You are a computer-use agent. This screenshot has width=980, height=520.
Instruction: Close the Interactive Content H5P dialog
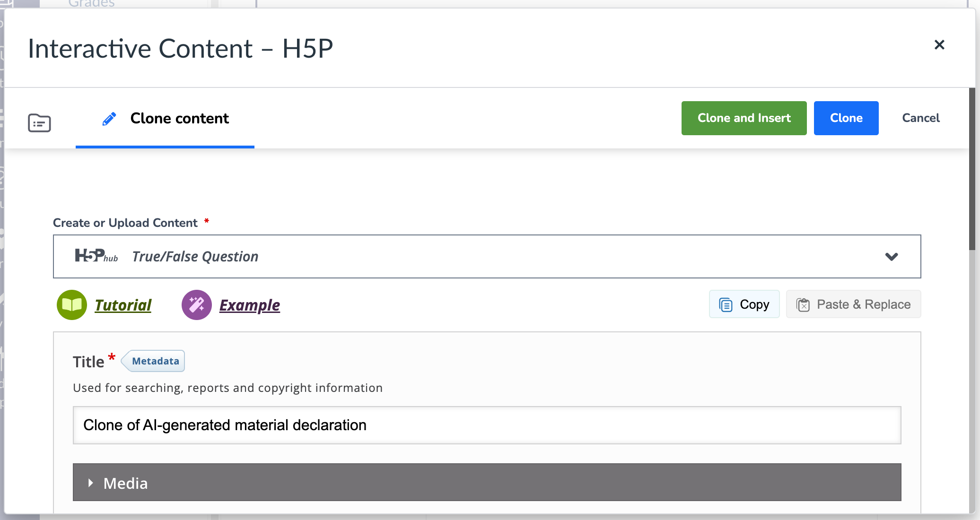(939, 45)
